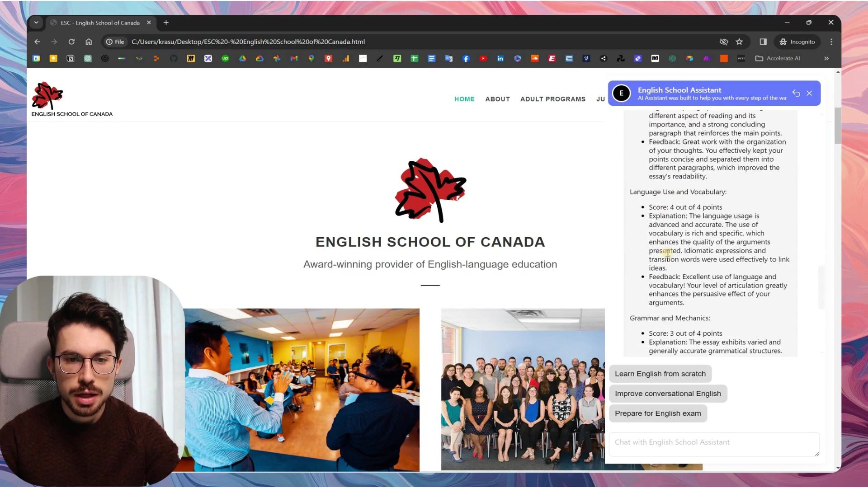
Task: Open the Google Maps bookmark
Action: point(311,58)
